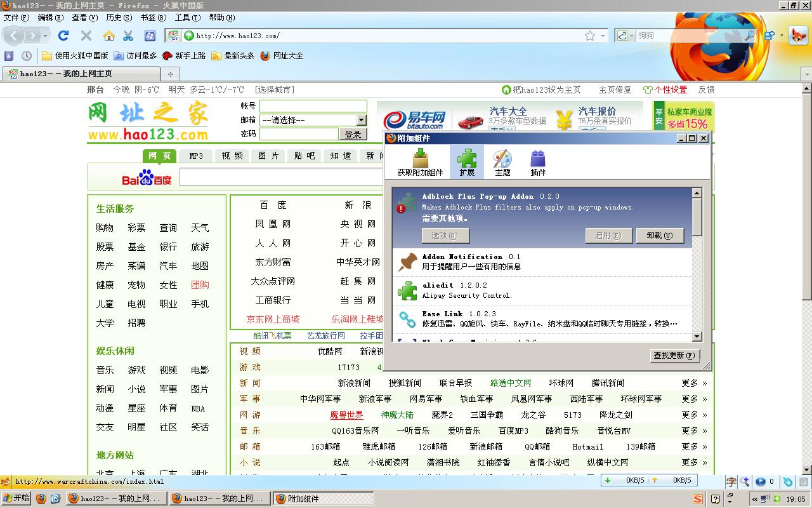The height and width of the screenshot is (508, 812).
Task: Click 查找更新 button in add-ons window
Action: [674, 356]
